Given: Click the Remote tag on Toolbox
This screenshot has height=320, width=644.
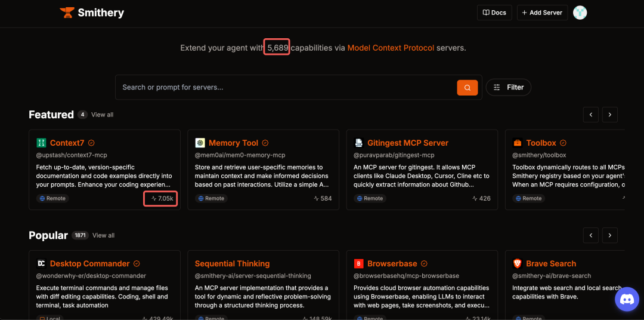Looking at the screenshot, I should pyautogui.click(x=528, y=198).
